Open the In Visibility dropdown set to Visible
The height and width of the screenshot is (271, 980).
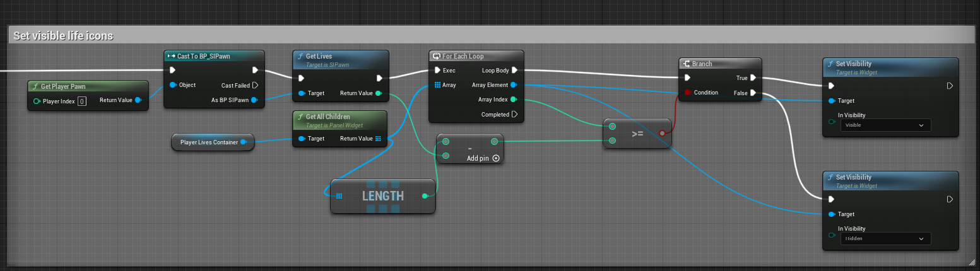(885, 125)
